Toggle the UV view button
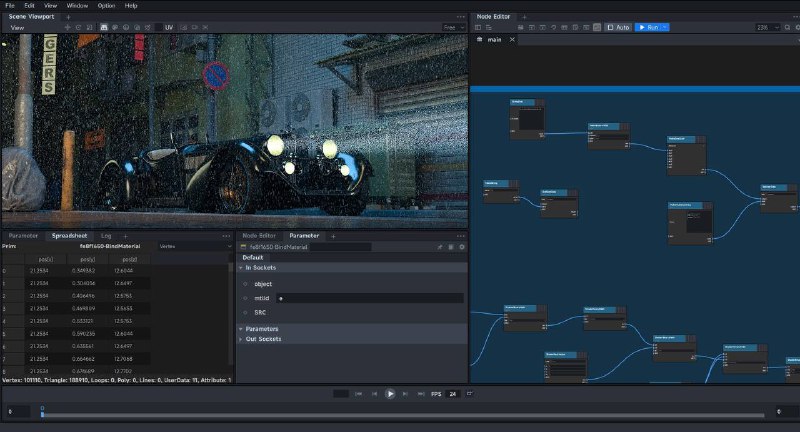This screenshot has height=432, width=800. pyautogui.click(x=169, y=27)
